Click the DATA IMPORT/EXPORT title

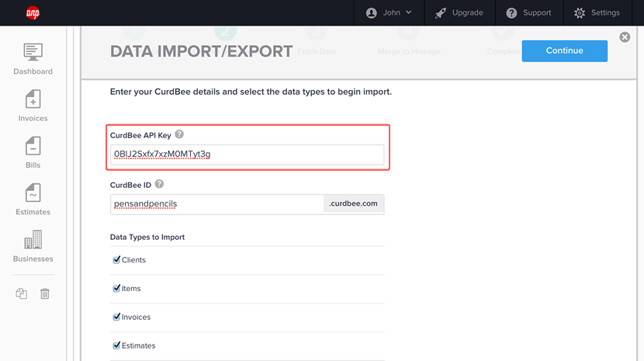point(201,52)
